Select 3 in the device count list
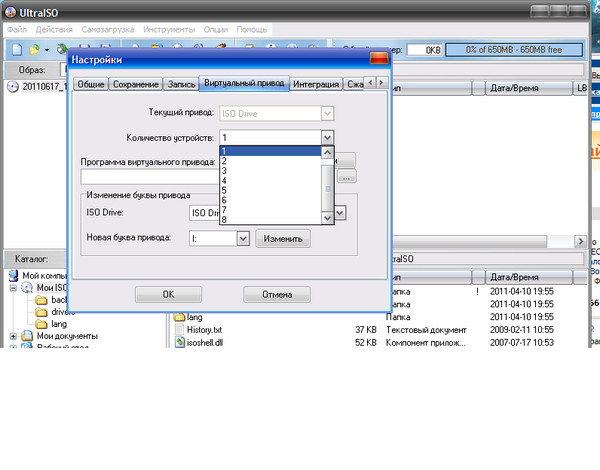Viewport: 600px width, 470px height. click(271, 171)
